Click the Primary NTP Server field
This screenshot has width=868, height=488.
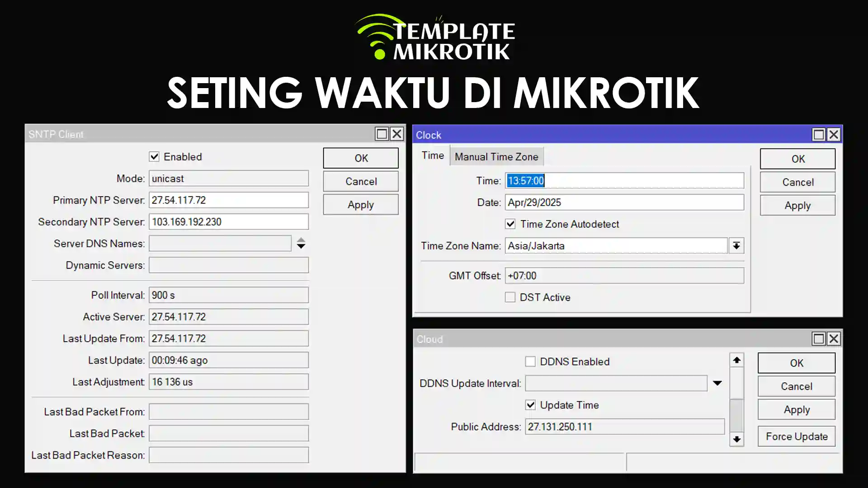click(x=228, y=200)
